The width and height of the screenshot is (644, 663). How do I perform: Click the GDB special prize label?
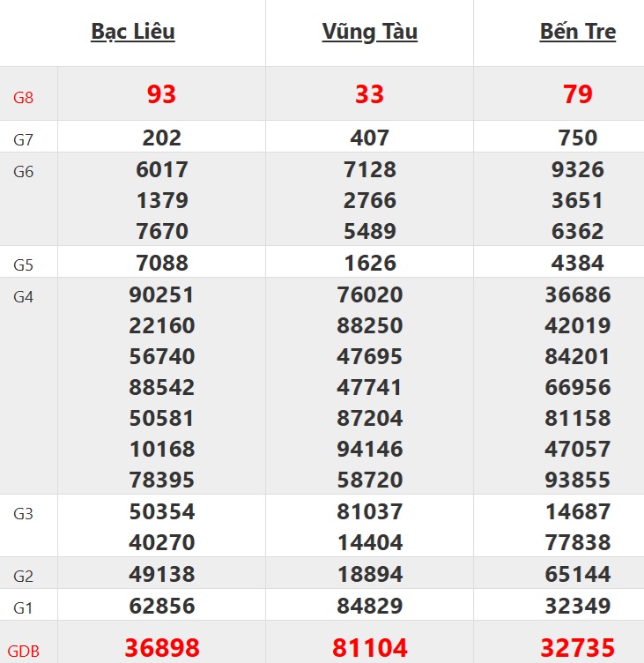pyautogui.click(x=24, y=652)
